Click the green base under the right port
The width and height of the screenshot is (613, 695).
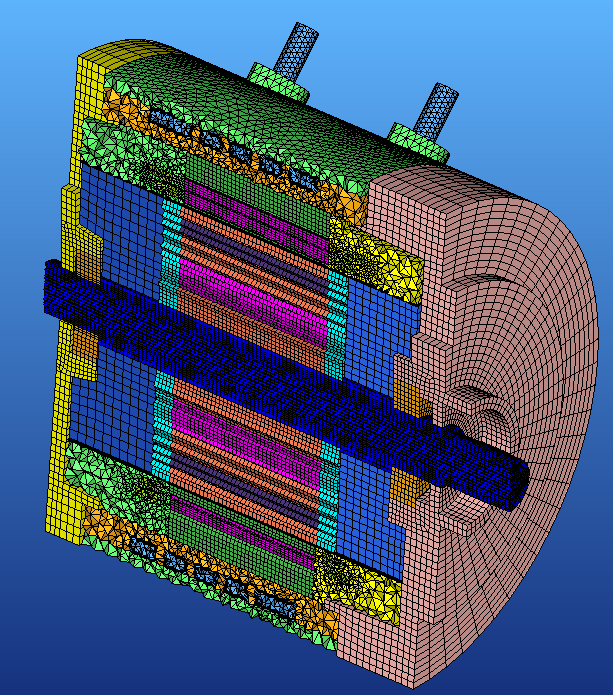(412, 138)
